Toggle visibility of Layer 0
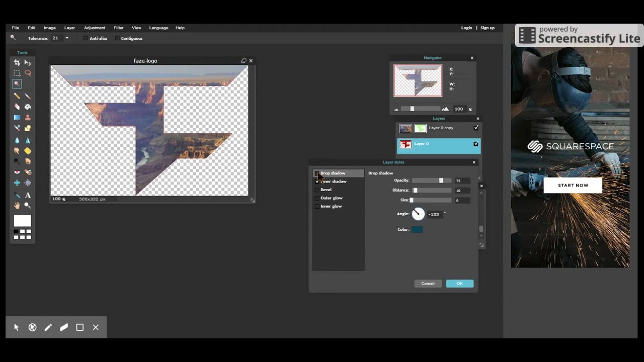 tap(476, 144)
